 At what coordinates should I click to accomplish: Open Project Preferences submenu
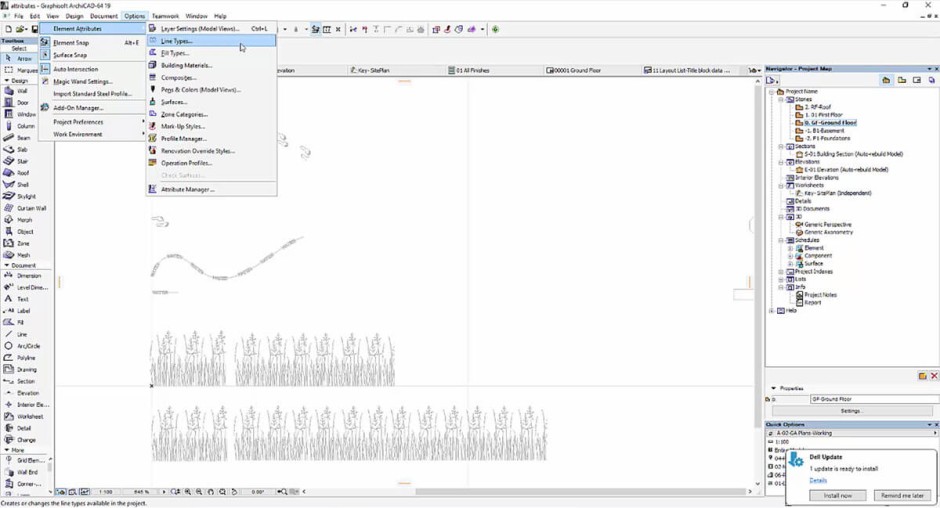pos(92,122)
